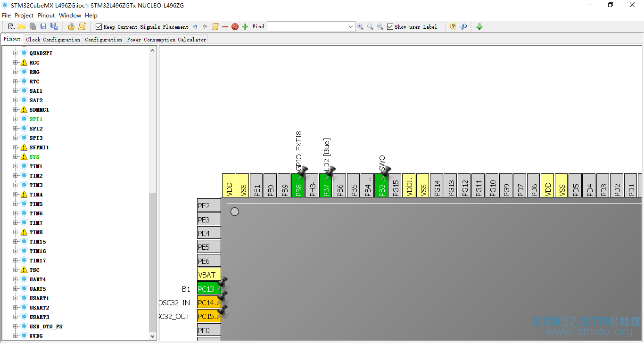
Task: Select the PE2 pin
Action: click(x=209, y=205)
